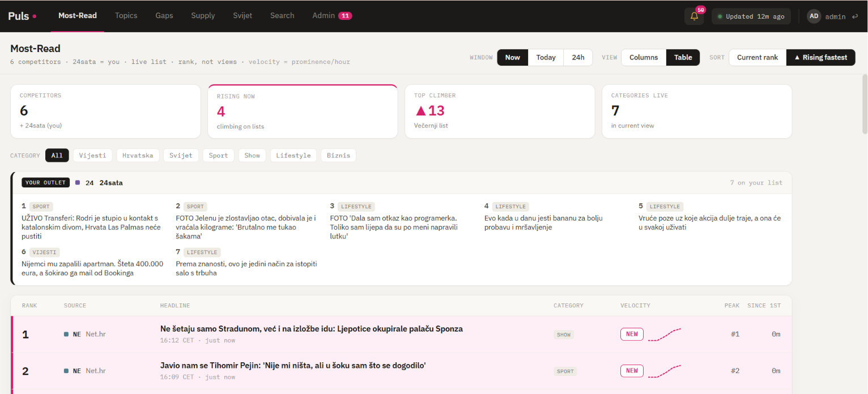Open the notifications bell

click(694, 16)
